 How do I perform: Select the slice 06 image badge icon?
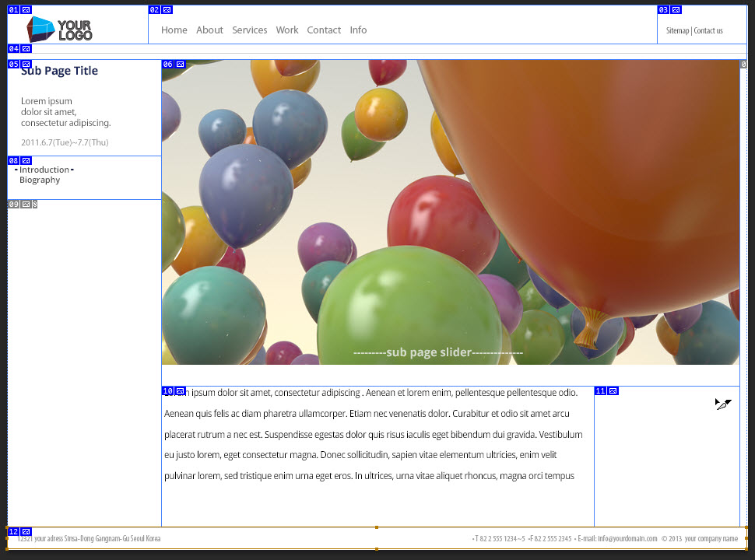[x=181, y=65]
